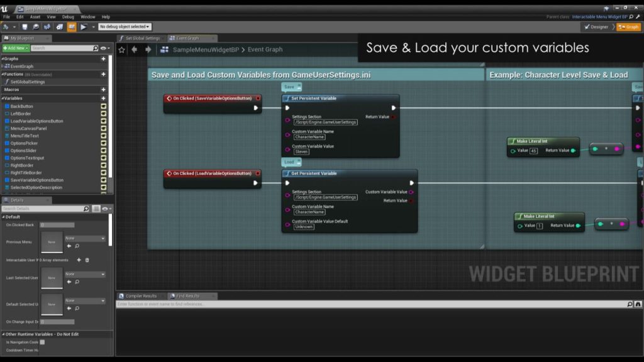This screenshot has width=644, height=362.
Task: Click the add Variables plus icon
Action: [x=104, y=98]
